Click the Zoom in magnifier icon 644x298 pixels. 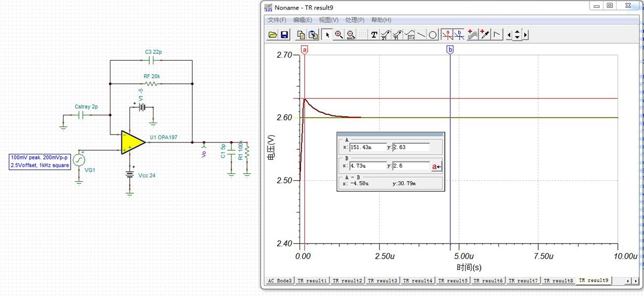point(339,35)
